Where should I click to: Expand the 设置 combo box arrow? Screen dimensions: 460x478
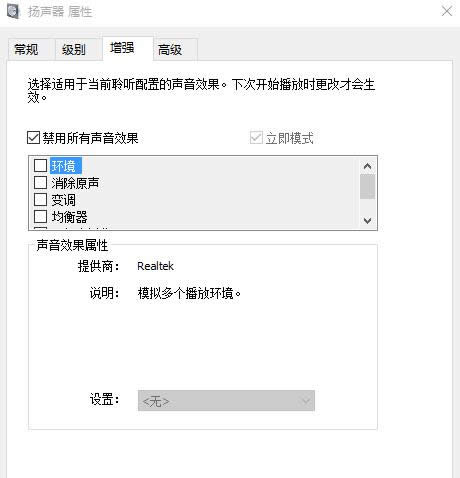[x=306, y=401]
